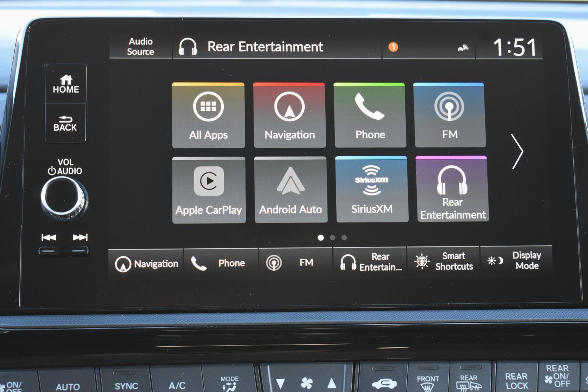The width and height of the screenshot is (588, 392).
Task: Open the Audio Source menu
Action: (x=140, y=47)
